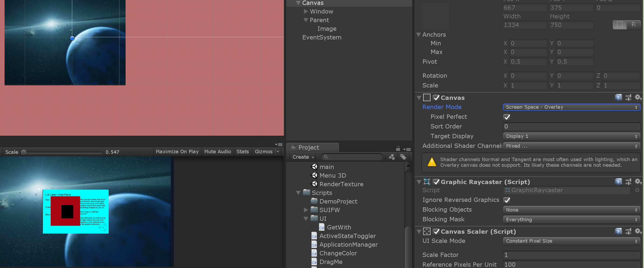
Task: Toggle Pixel Perfect checkbox
Action: [507, 117]
